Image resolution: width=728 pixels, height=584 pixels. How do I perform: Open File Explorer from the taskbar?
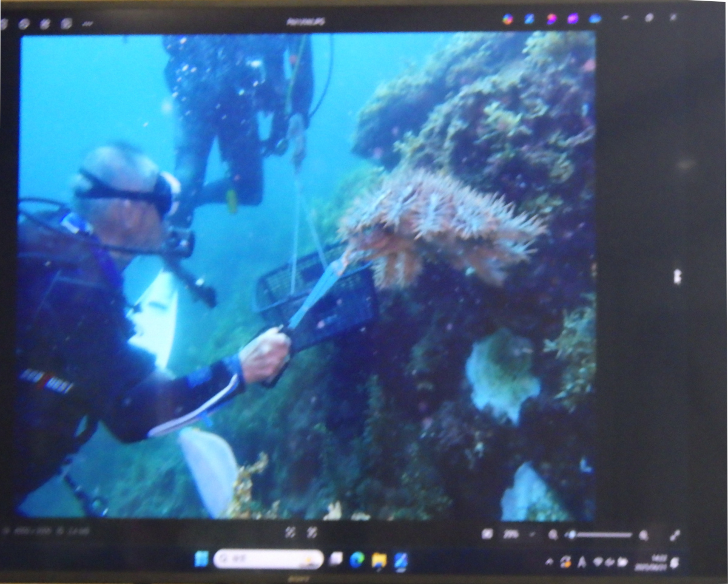[379, 560]
